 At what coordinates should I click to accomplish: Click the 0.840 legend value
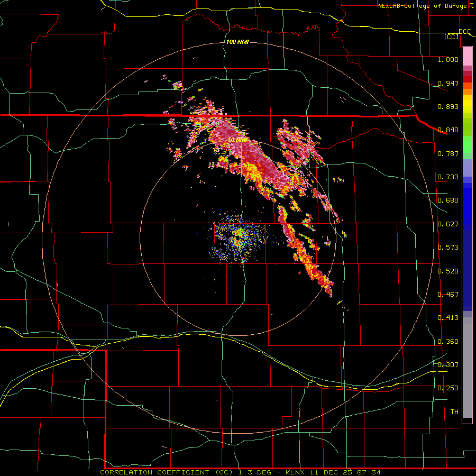pos(448,130)
